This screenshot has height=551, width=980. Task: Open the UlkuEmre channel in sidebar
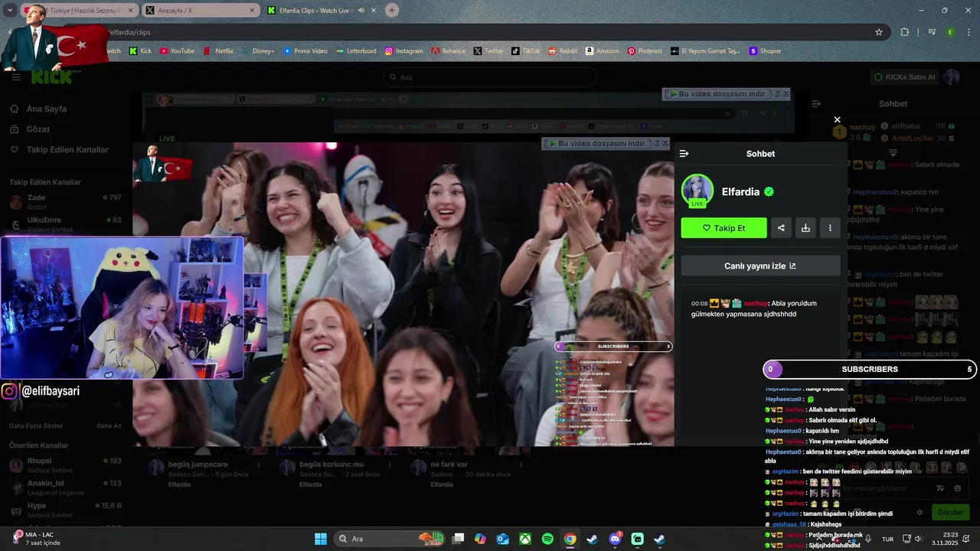pyautogui.click(x=65, y=224)
